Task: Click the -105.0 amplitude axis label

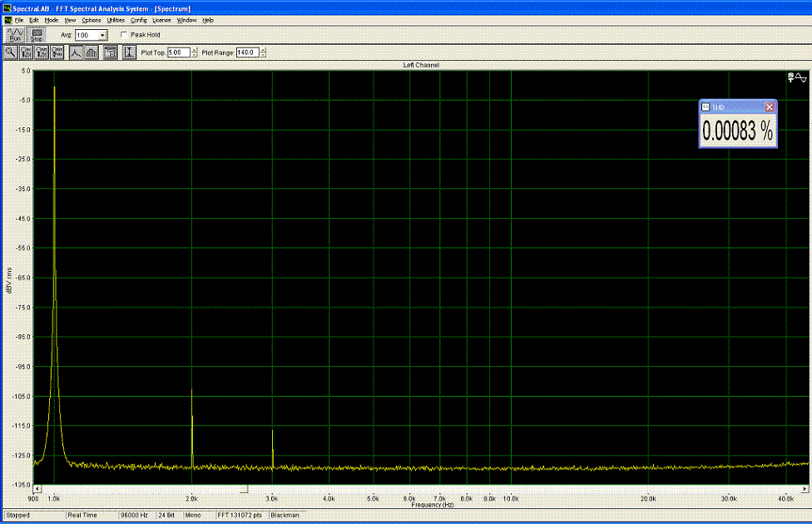Action: (x=22, y=396)
